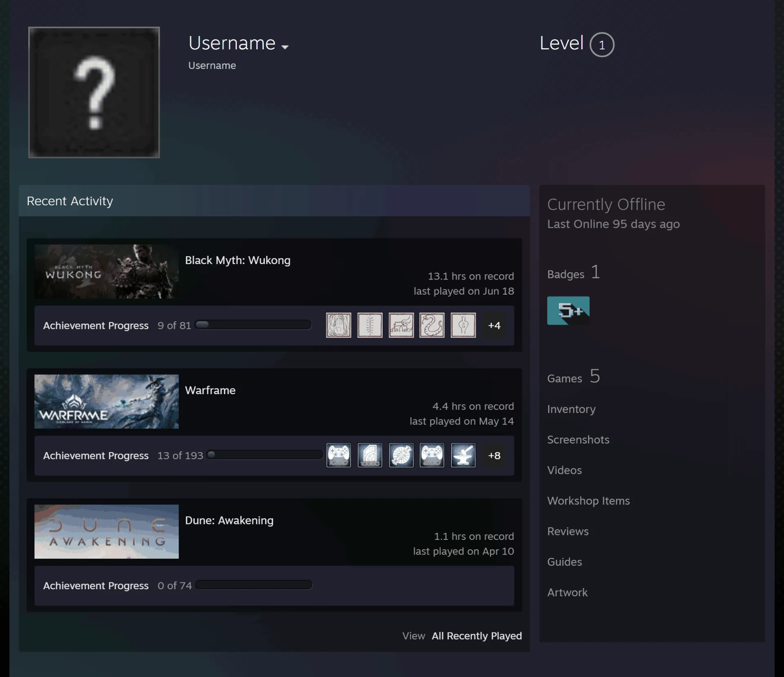
Task: Click the Level 1 badge circle
Action: point(601,44)
